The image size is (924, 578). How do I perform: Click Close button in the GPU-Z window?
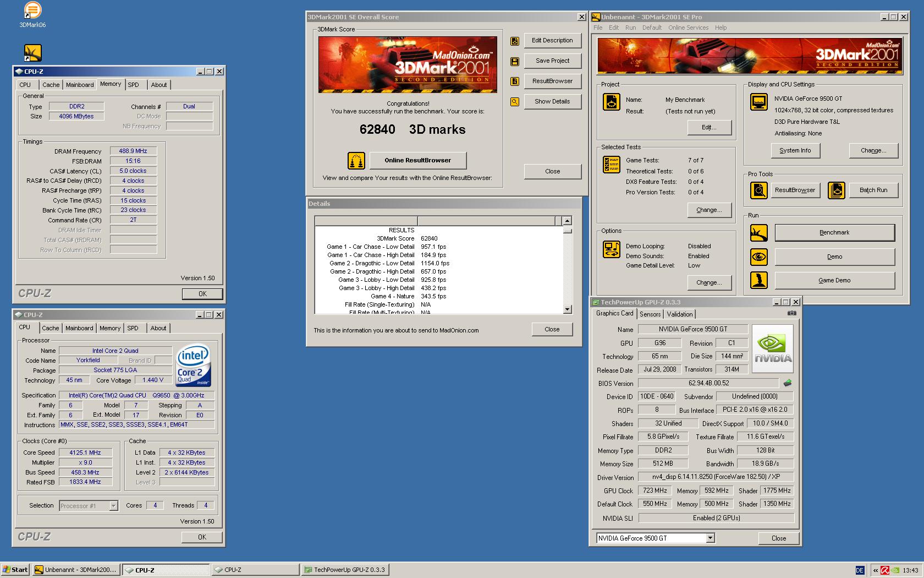tap(779, 538)
